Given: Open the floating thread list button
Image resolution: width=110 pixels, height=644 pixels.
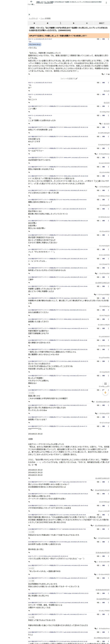Looking at the screenshot, I should (105, 384).
